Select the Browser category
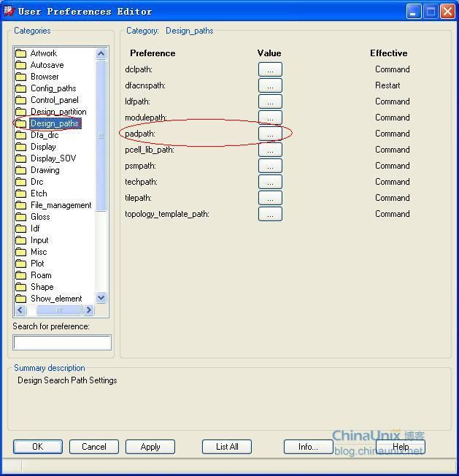 tap(45, 77)
